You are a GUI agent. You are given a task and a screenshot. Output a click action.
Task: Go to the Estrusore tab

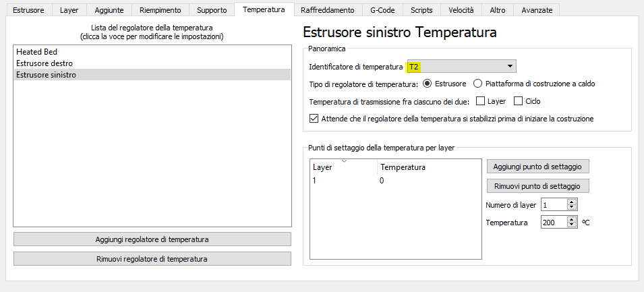click(x=28, y=10)
